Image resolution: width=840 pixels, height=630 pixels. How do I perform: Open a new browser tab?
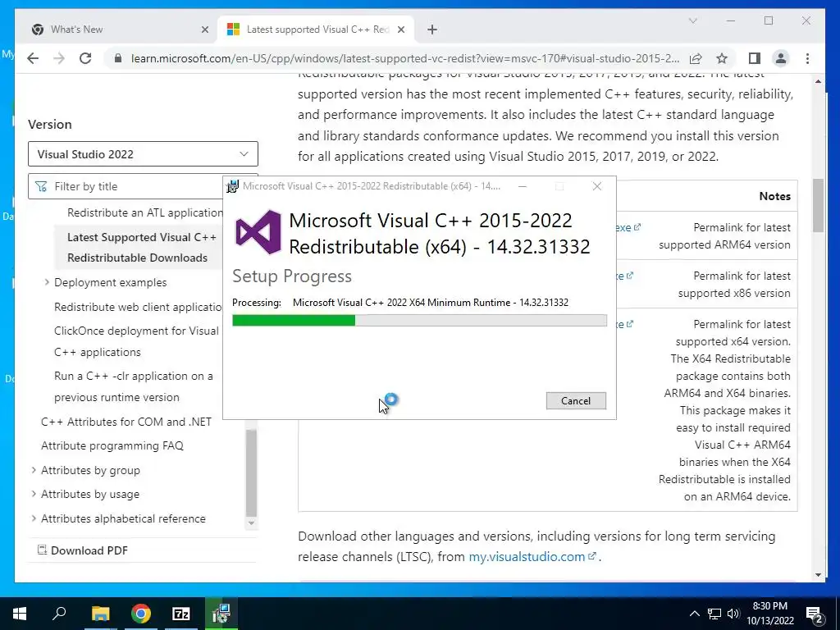[x=432, y=30]
